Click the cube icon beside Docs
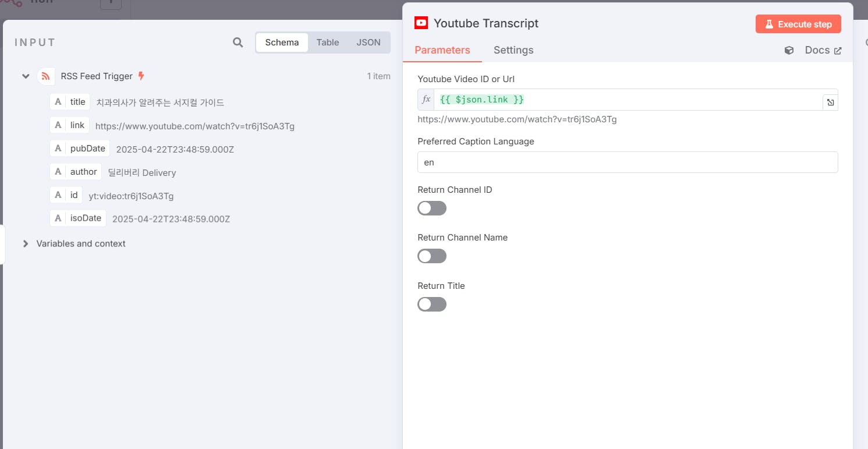 coord(789,50)
